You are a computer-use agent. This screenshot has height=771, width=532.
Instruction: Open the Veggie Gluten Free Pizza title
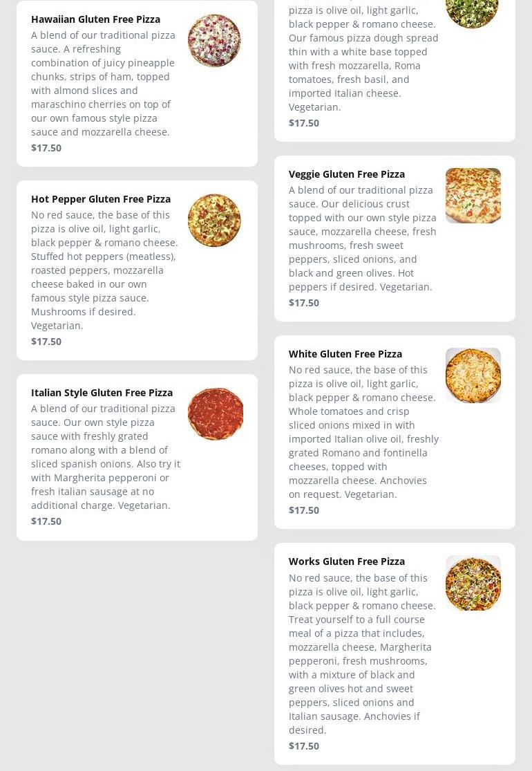pos(347,174)
